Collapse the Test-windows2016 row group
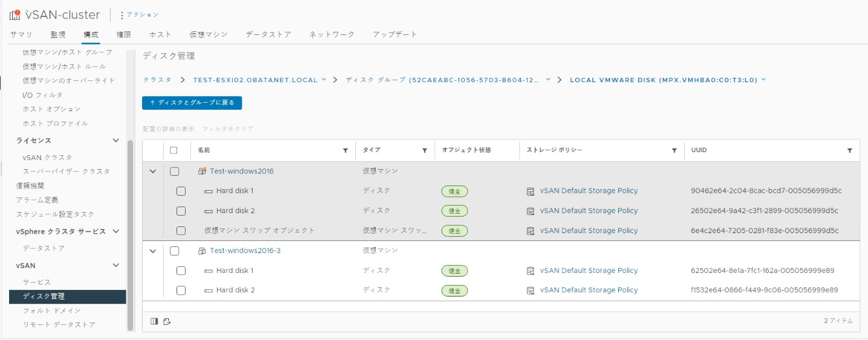The width and height of the screenshot is (868, 340). point(153,172)
